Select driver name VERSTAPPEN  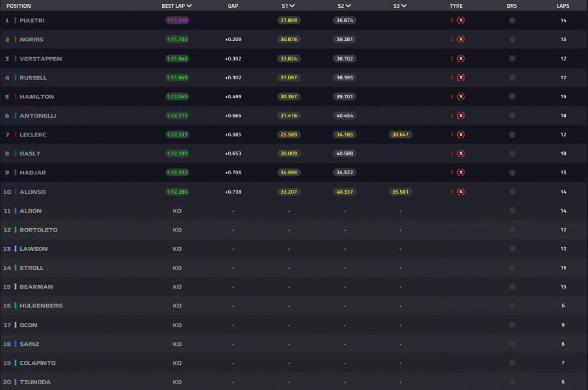40,58
